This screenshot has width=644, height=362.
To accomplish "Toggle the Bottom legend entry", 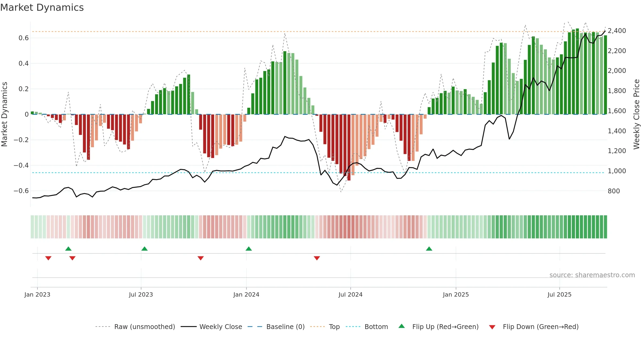I will tap(367, 327).
